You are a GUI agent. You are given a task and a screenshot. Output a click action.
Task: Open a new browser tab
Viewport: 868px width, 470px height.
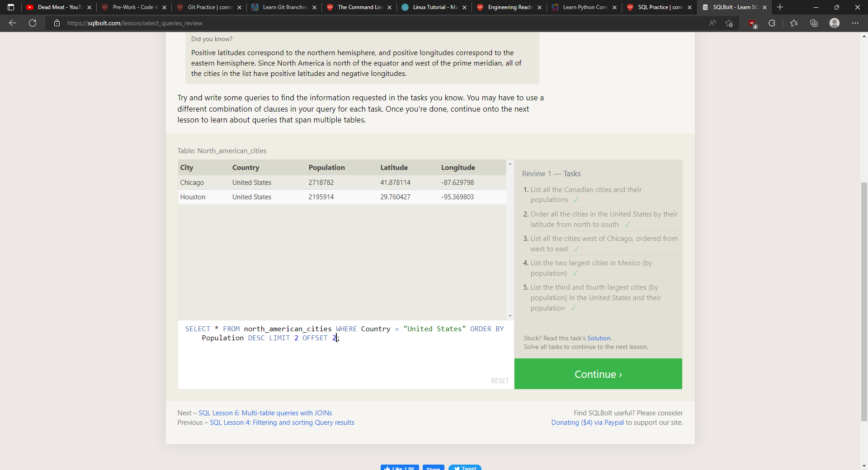(780, 7)
